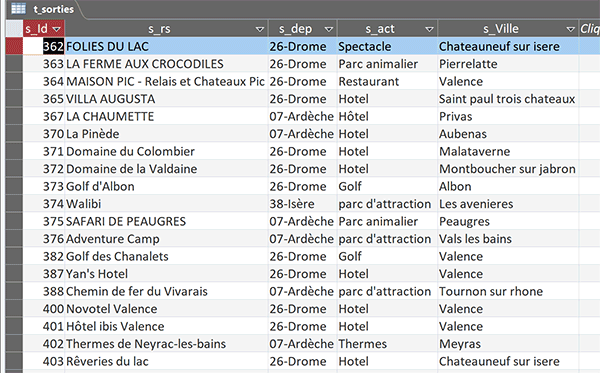Click the s_Ville cell Les avenieres
Image resolution: width=600 pixels, height=373 pixels.
508,204
